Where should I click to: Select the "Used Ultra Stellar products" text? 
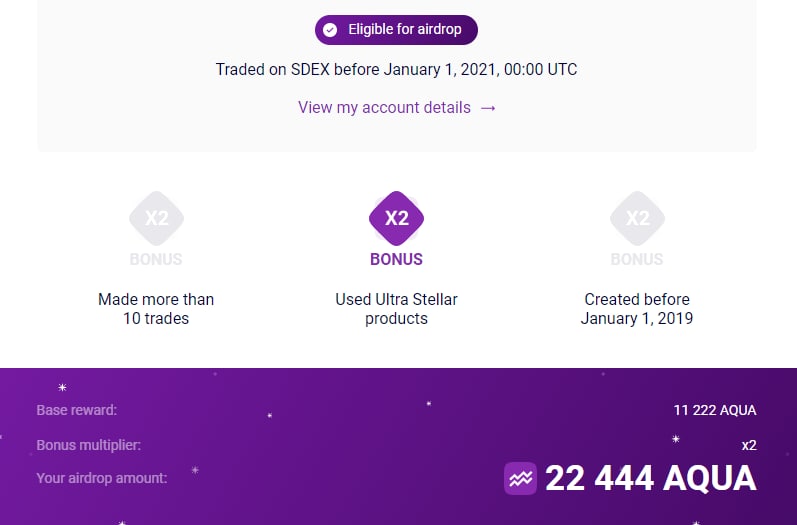397,309
